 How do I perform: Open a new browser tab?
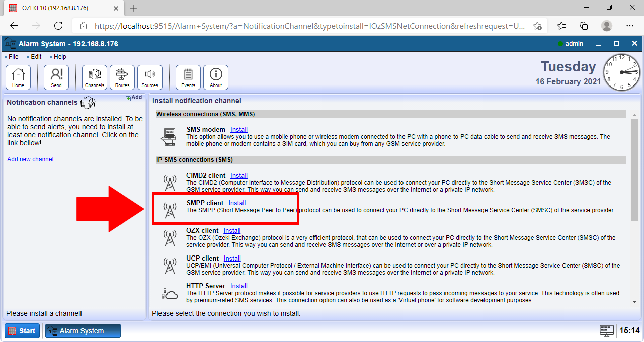tap(133, 8)
